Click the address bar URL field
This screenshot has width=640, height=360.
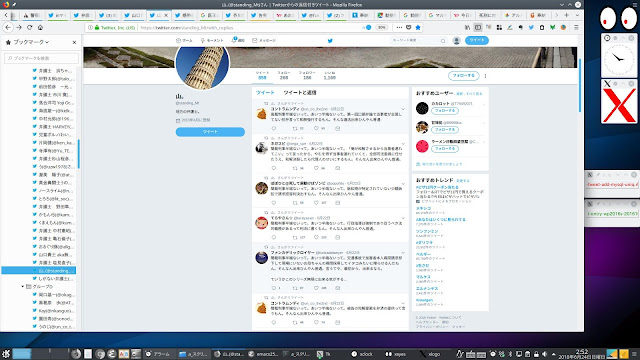(x=249, y=28)
